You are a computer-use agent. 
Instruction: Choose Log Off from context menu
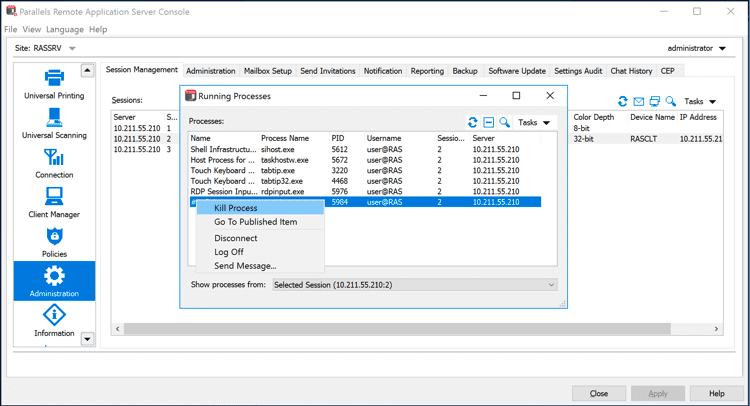260,252
